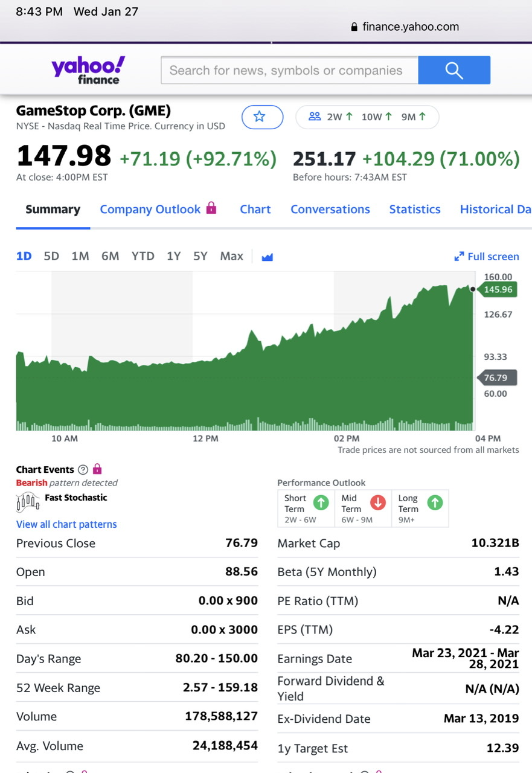Open the Statistics tab
Image resolution: width=532 pixels, height=773 pixels.
[x=414, y=210]
